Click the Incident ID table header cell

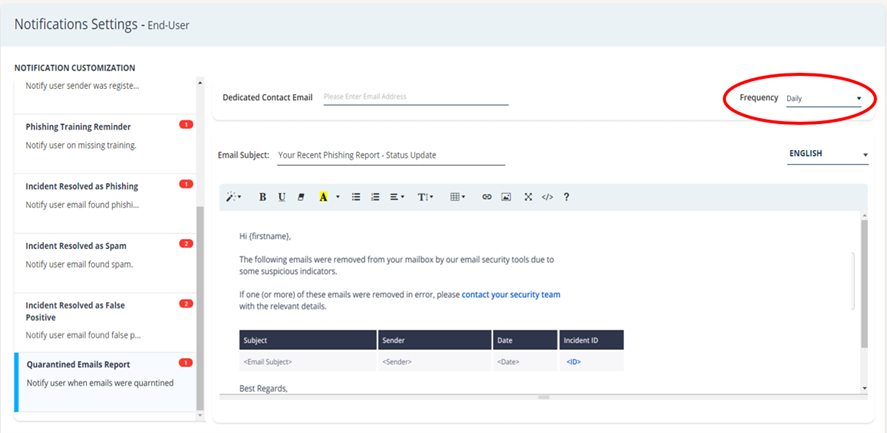[x=592, y=340]
